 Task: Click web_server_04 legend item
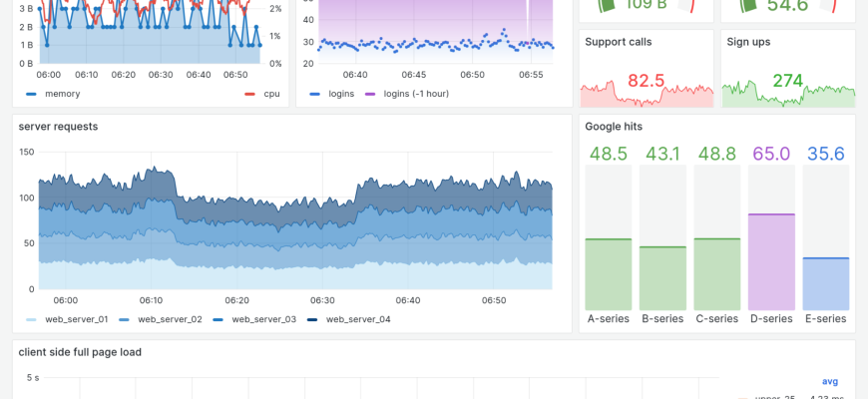[x=358, y=319]
